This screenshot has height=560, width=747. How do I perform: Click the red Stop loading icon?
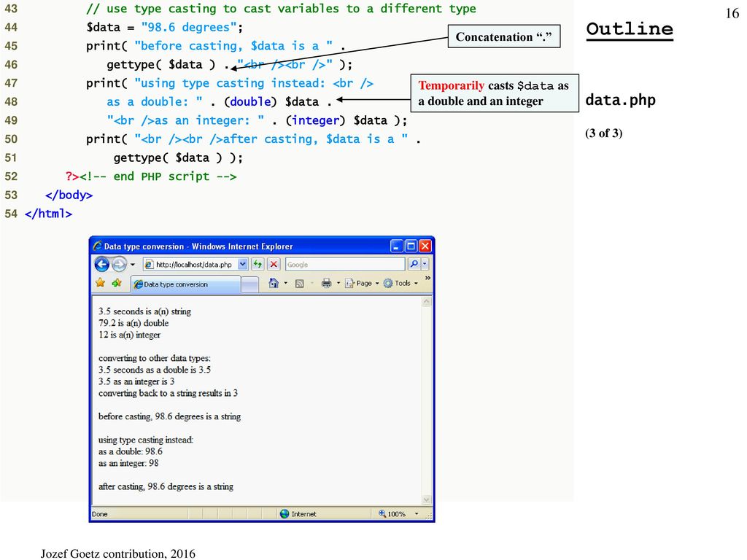[274, 265]
